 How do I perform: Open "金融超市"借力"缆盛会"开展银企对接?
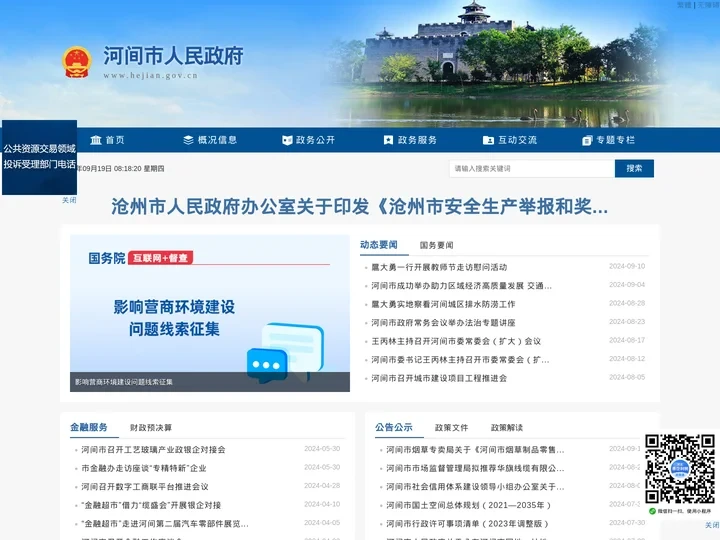coord(151,505)
